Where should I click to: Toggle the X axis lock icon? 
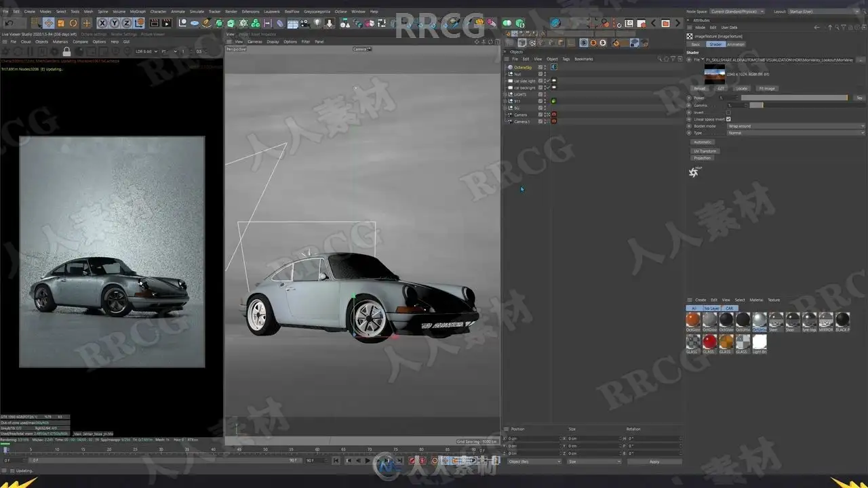click(102, 23)
